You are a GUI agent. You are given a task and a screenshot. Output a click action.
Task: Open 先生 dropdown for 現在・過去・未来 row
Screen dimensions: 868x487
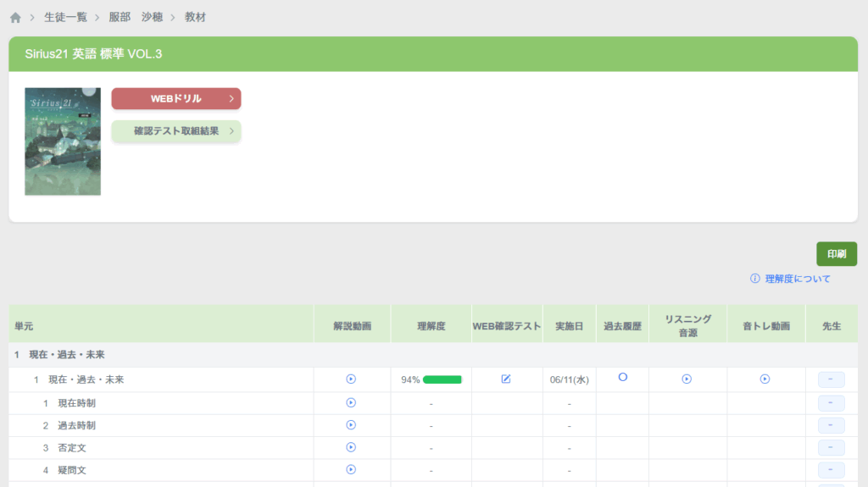click(831, 379)
